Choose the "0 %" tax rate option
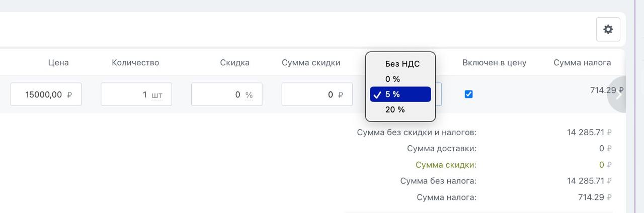This screenshot has width=644, height=213. 392,79
